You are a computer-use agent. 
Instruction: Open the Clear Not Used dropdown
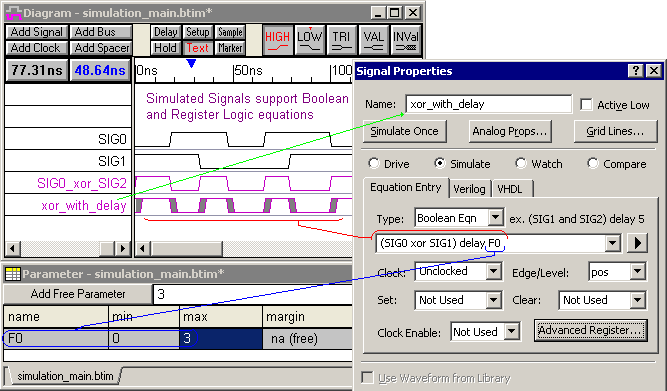tap(637, 300)
